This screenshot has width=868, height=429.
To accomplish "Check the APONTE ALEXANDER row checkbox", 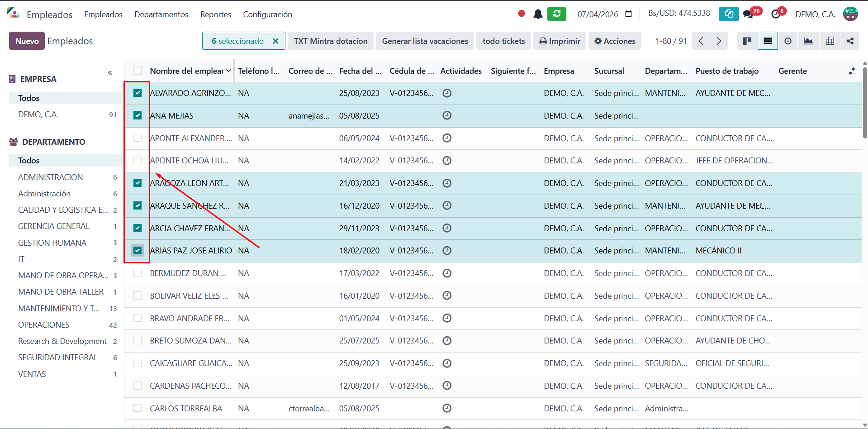I will click(x=138, y=138).
